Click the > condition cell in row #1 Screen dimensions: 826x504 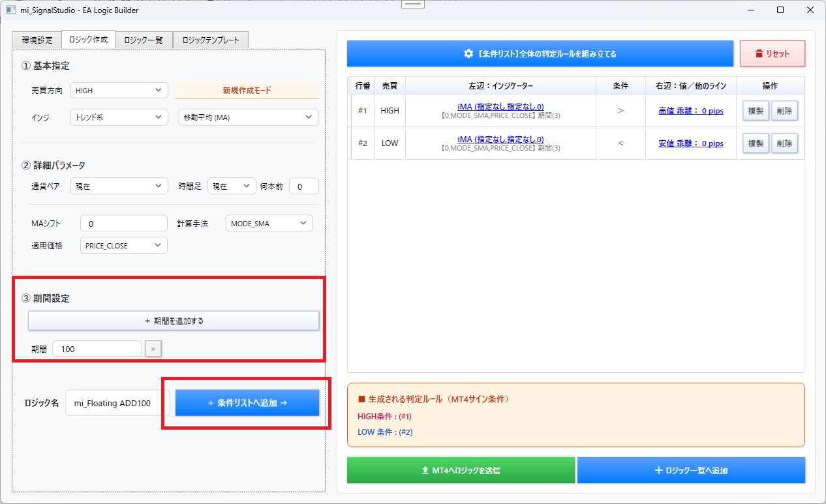(620, 111)
